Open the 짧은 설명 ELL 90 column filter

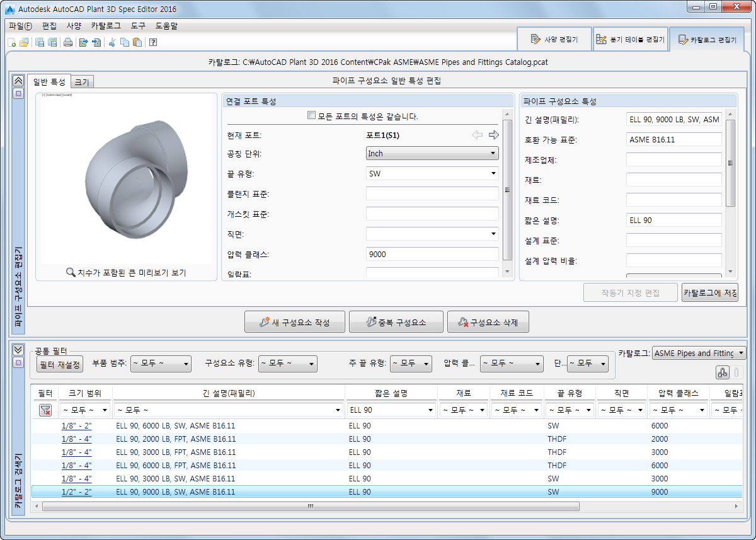pyautogui.click(x=391, y=410)
